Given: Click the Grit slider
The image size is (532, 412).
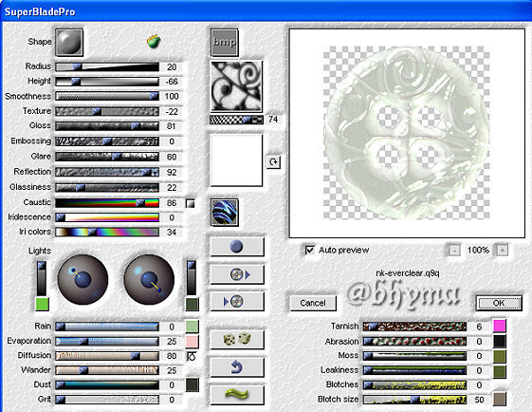Looking at the screenshot, I should click(x=107, y=400).
